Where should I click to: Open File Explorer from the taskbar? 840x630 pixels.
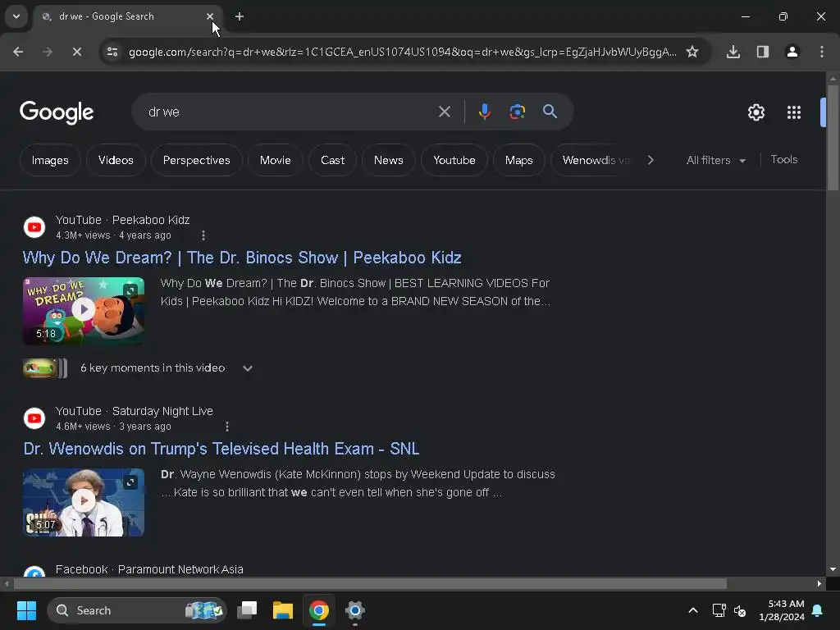click(x=283, y=610)
